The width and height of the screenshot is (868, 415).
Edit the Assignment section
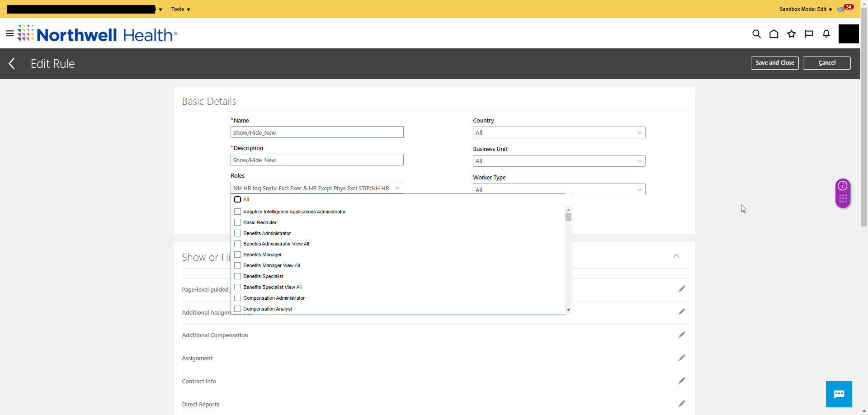point(682,358)
